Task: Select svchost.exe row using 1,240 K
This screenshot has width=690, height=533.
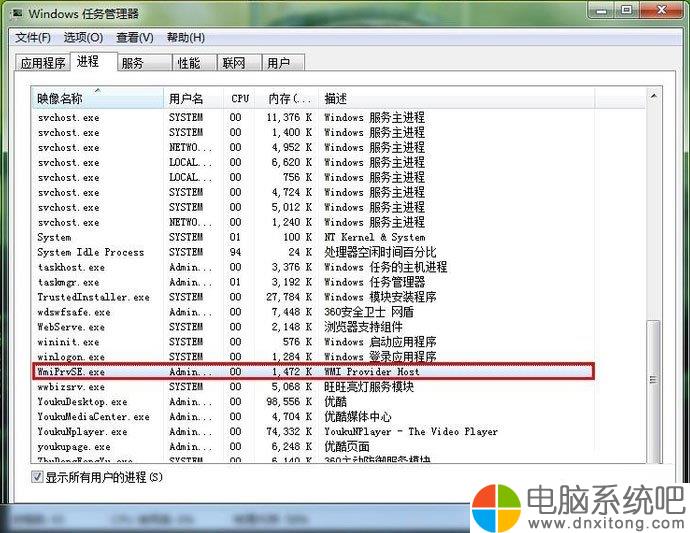Action: (312, 222)
